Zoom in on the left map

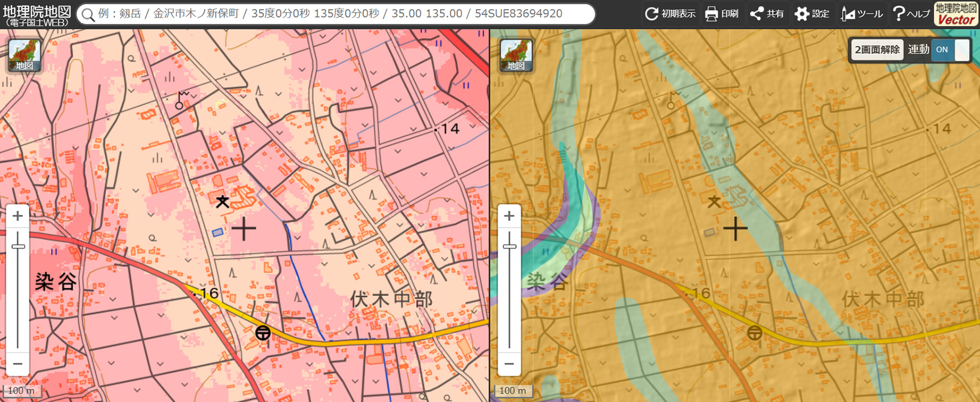pyautogui.click(x=18, y=216)
